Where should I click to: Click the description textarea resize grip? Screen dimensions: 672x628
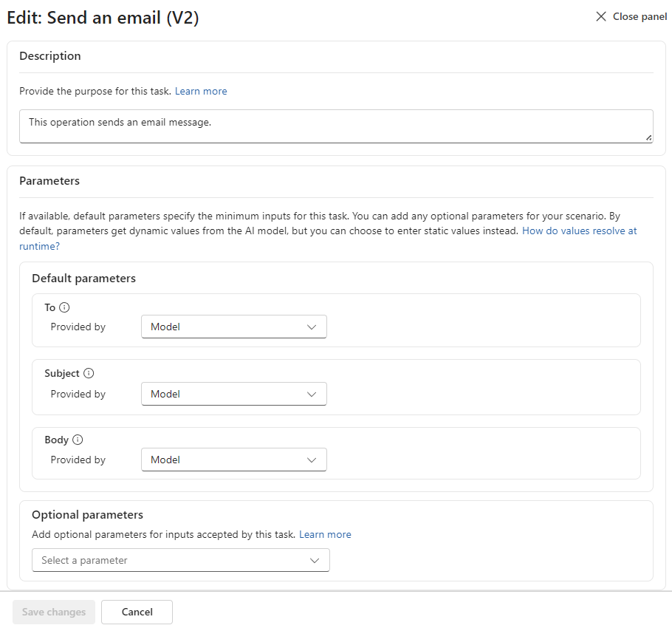649,138
